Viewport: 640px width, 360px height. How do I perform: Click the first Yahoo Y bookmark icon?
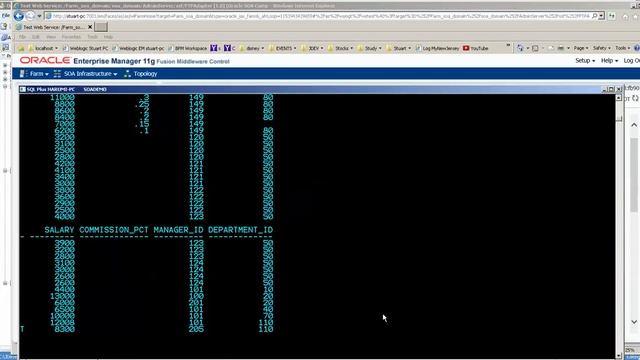213,48
